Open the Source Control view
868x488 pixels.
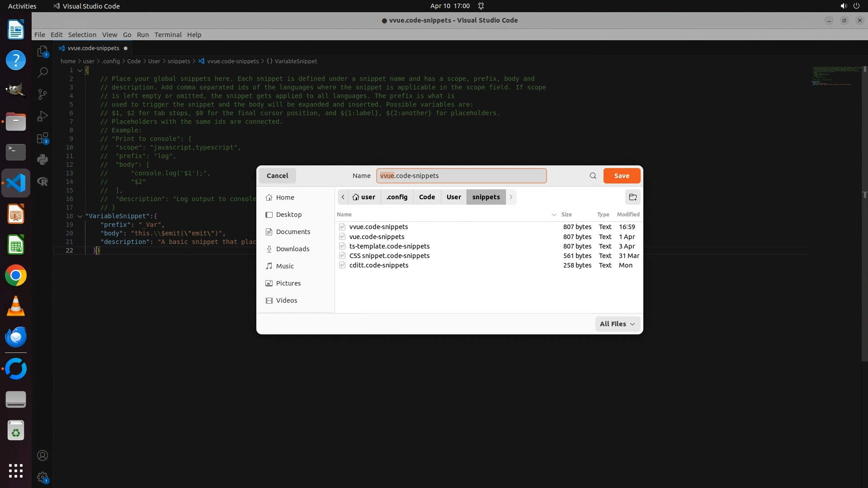pyautogui.click(x=42, y=94)
